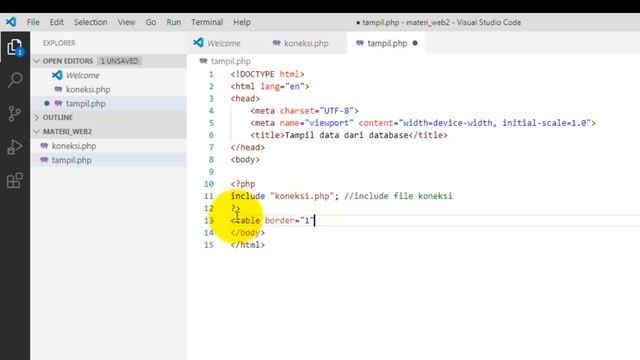Click the html lang="en" line
The image size is (640, 360).
[270, 87]
